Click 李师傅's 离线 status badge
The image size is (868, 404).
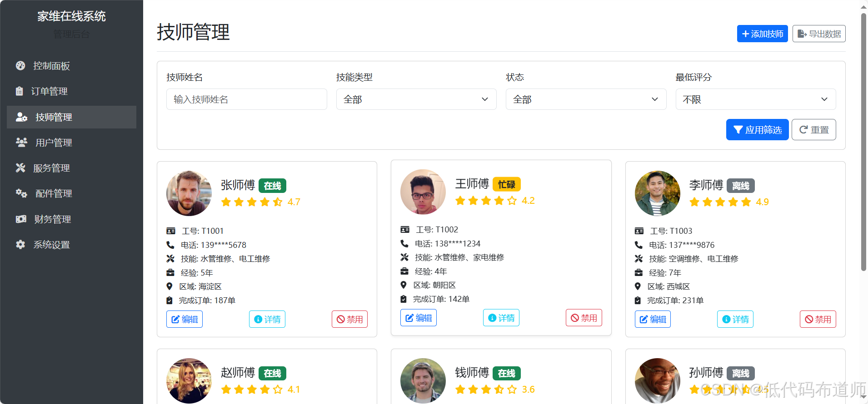[741, 186]
